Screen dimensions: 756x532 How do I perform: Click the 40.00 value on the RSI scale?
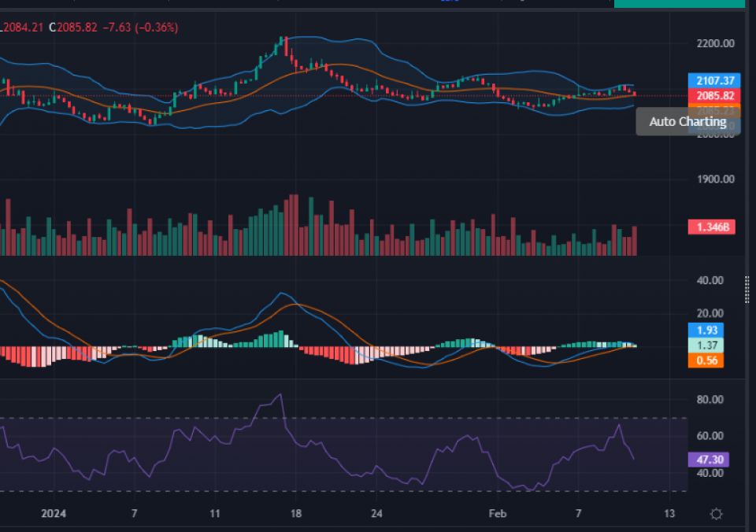(x=710, y=473)
